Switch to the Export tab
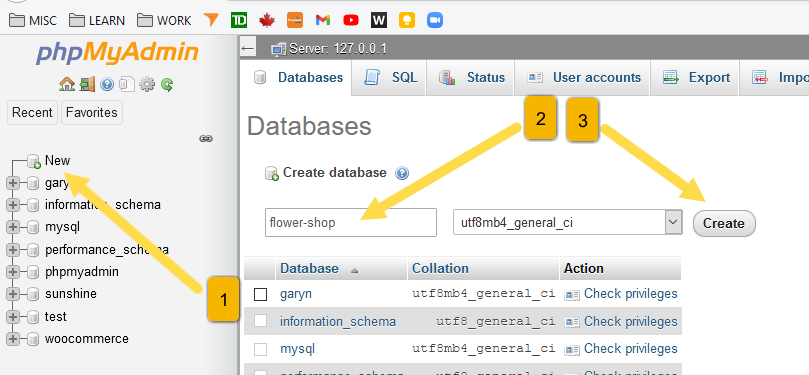 tap(695, 77)
